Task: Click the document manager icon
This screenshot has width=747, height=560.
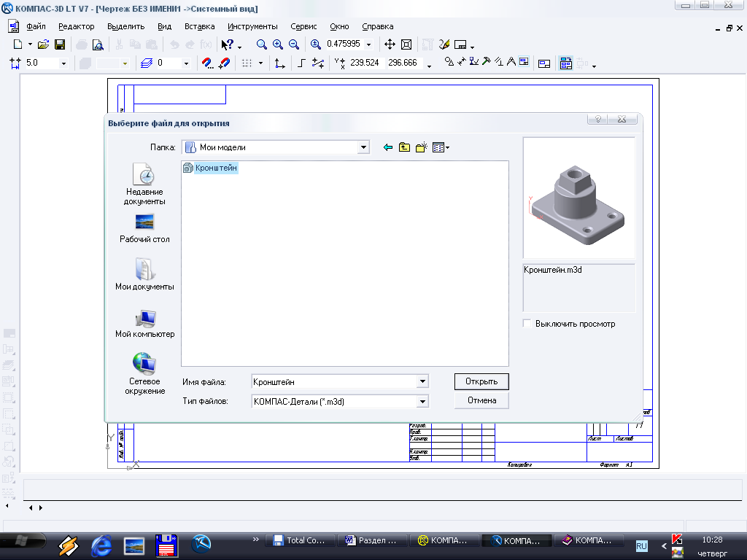Action: pyautogui.click(x=566, y=63)
